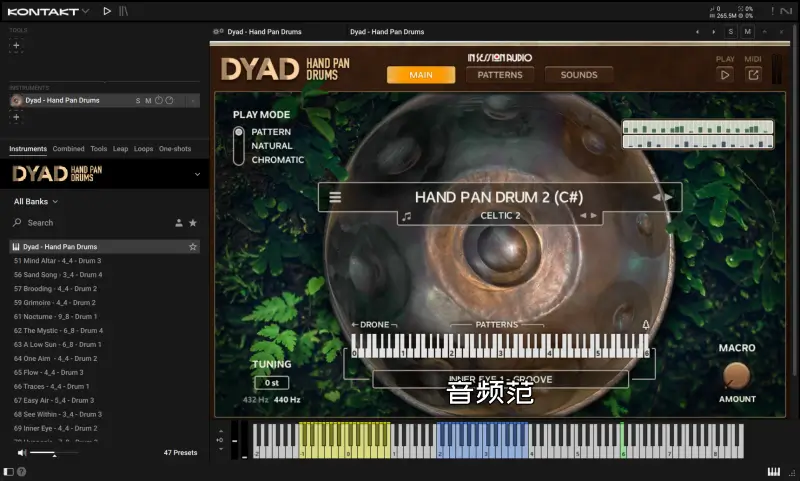800x481 pixels.
Task: Favorite Dyad - Hand Pan Drums with its star
Action: [x=193, y=247]
